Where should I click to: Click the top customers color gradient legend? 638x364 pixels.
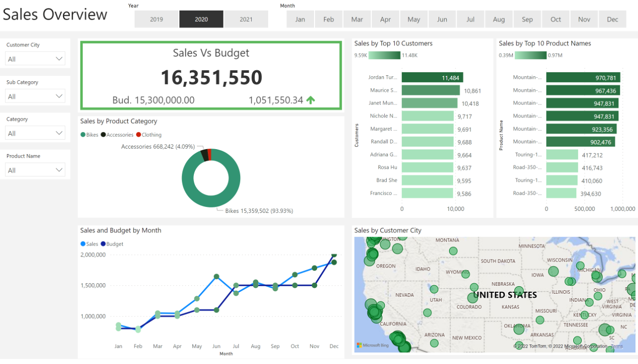point(384,55)
